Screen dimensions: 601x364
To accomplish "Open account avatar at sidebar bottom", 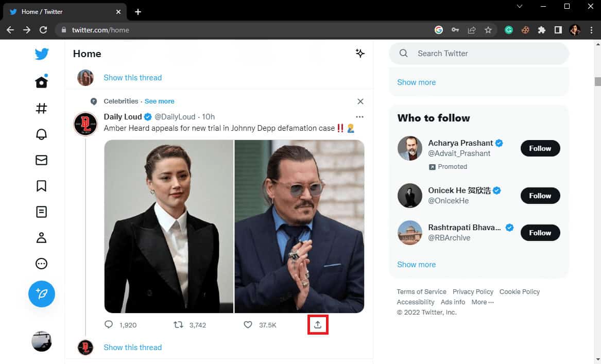I will pos(41,341).
